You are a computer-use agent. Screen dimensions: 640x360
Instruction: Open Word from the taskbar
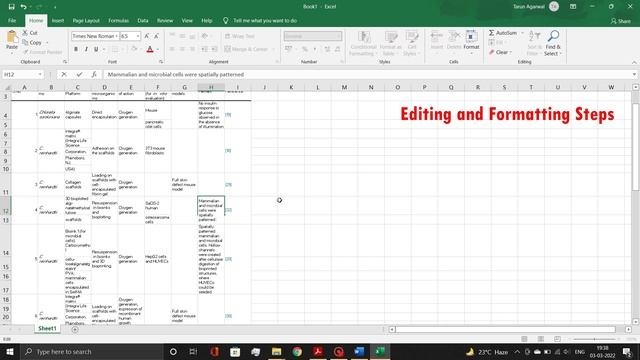click(x=359, y=351)
